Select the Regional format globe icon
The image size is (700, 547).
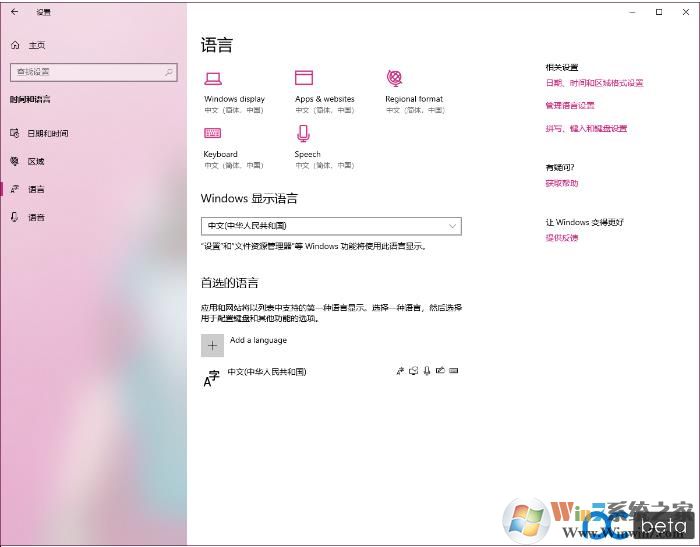[x=394, y=78]
